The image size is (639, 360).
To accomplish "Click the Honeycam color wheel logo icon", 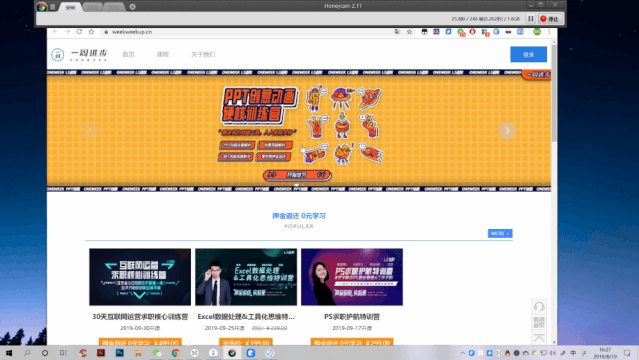I will coord(41,7).
